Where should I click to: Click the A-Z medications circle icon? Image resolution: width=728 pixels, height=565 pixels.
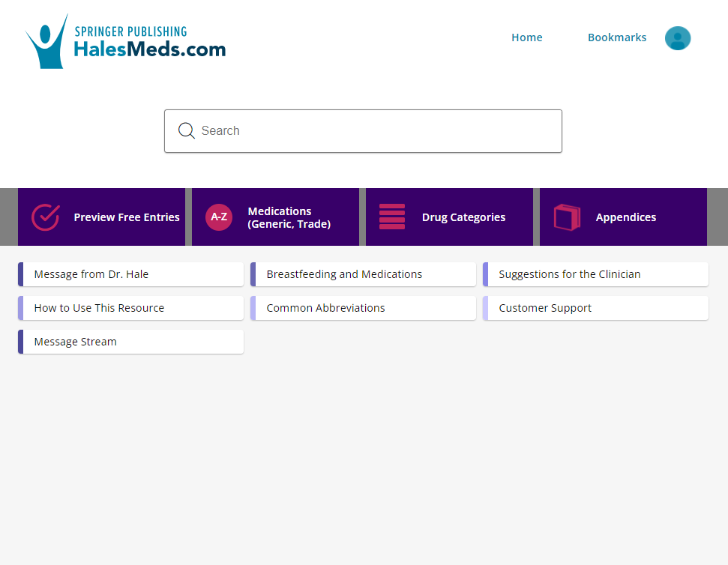tap(219, 217)
